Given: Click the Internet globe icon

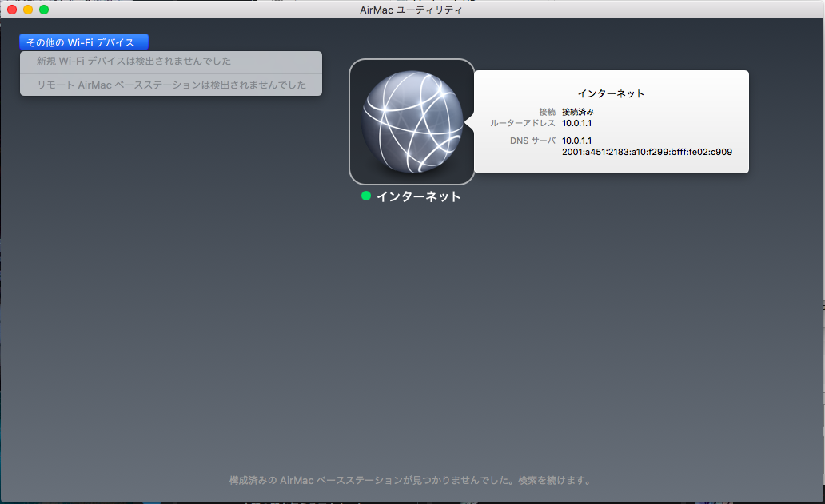Looking at the screenshot, I should click(412, 121).
